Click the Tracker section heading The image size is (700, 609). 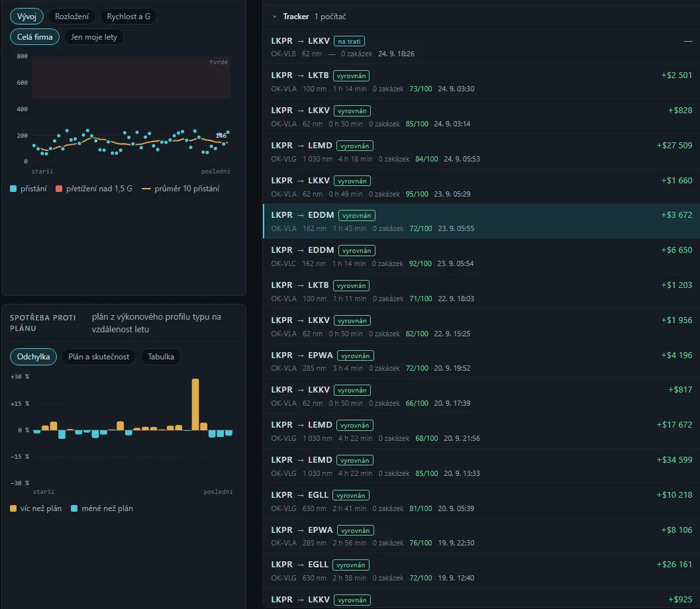[295, 17]
